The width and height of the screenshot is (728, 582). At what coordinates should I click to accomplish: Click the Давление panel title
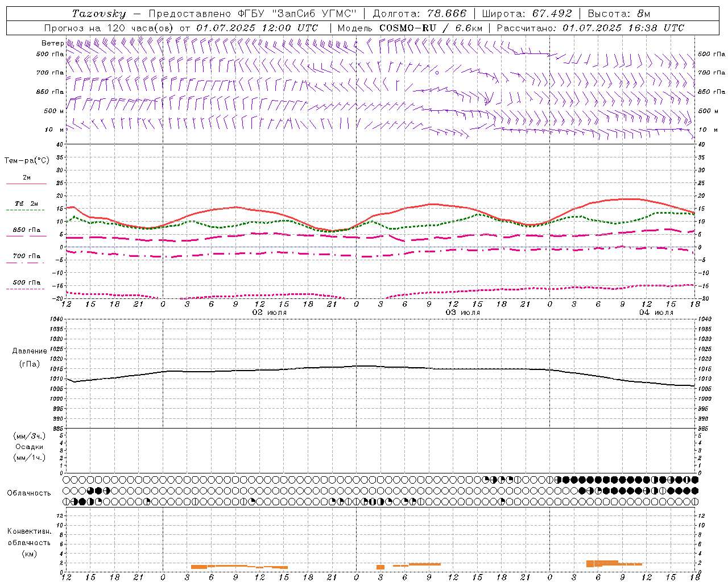(x=28, y=351)
